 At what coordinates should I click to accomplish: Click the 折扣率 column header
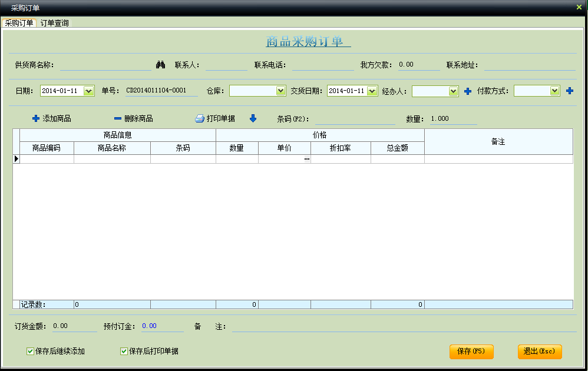pos(341,148)
